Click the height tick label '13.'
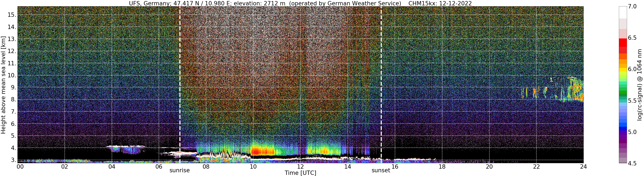This screenshot has width=644, height=177. [x=12, y=39]
